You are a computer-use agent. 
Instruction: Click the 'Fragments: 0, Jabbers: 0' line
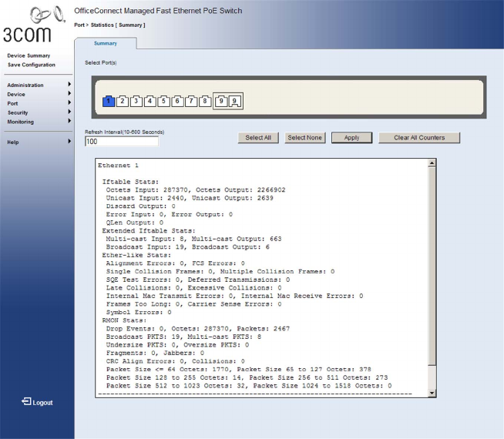tap(155, 353)
